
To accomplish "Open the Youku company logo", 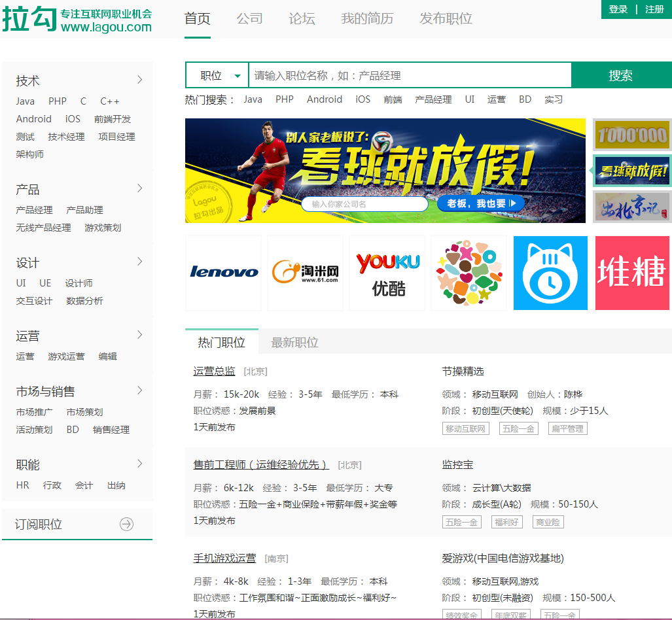I will click(387, 273).
